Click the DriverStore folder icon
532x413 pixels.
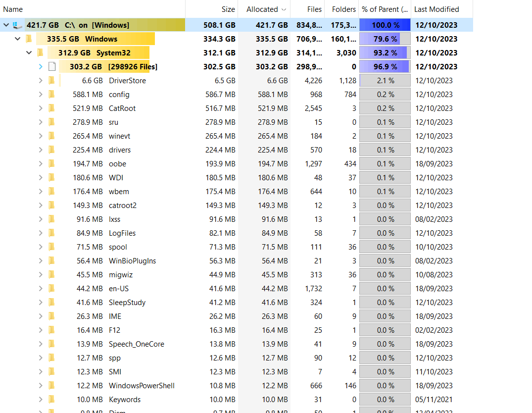pyautogui.click(x=51, y=81)
